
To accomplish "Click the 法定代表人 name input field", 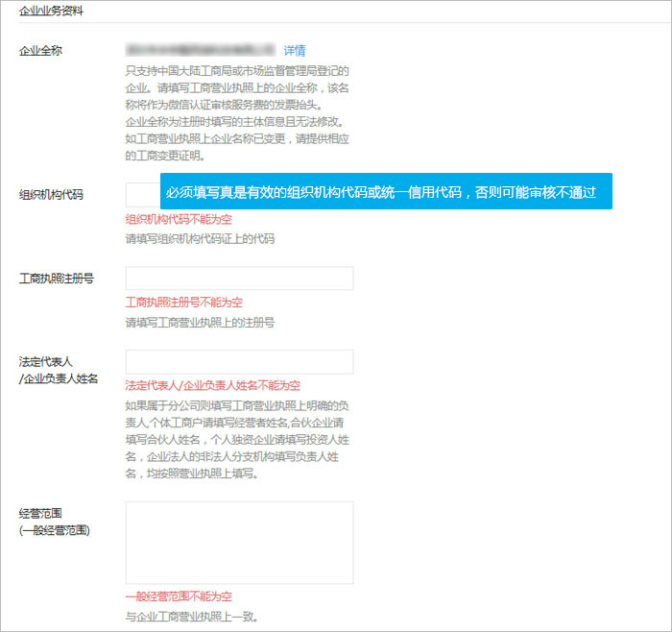I will tap(239, 362).
